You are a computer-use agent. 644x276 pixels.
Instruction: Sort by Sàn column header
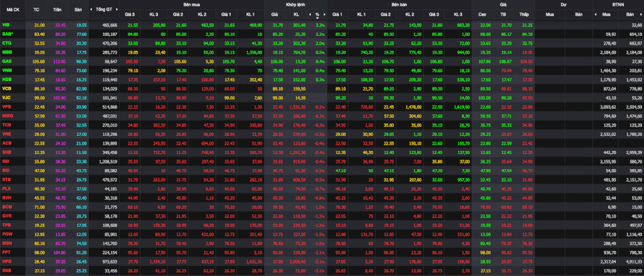78,9
